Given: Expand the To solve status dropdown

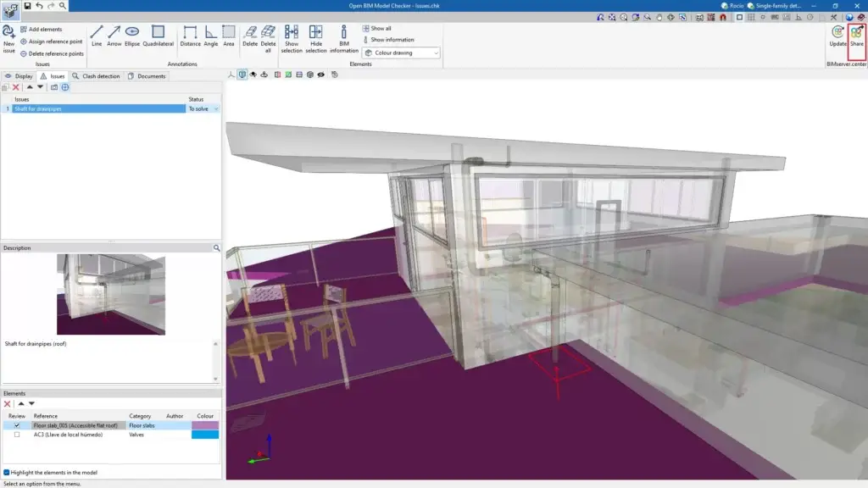Looking at the screenshot, I should pyautogui.click(x=216, y=109).
